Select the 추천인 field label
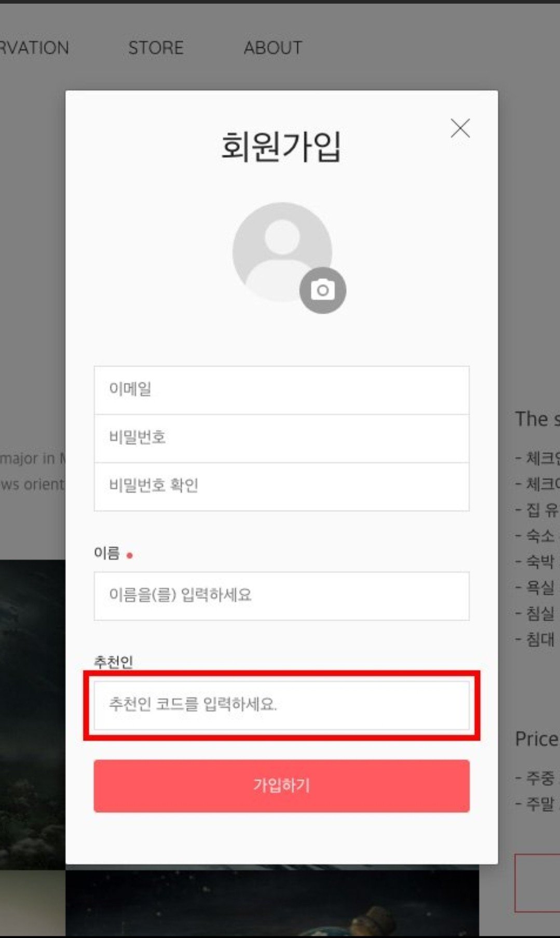560x938 pixels. 113,662
